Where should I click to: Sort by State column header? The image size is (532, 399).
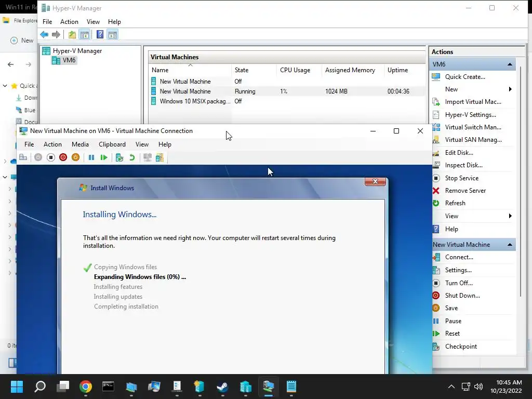[254, 70]
